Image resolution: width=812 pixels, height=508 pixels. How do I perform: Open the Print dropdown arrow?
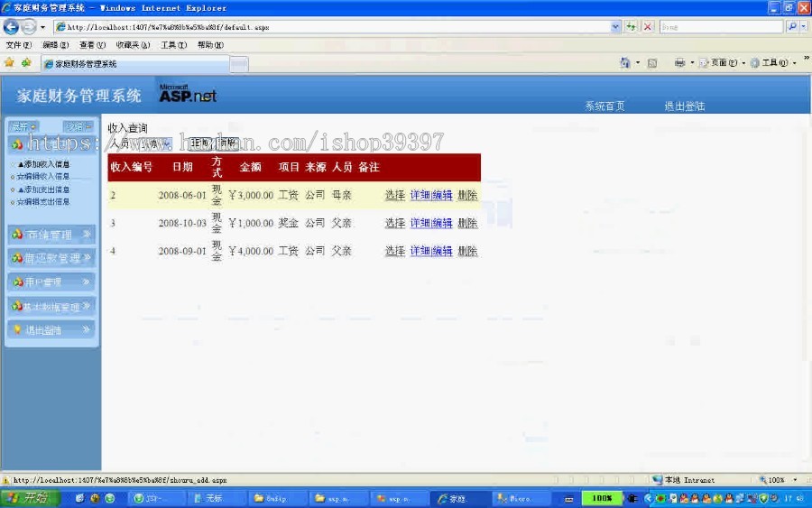coord(692,62)
